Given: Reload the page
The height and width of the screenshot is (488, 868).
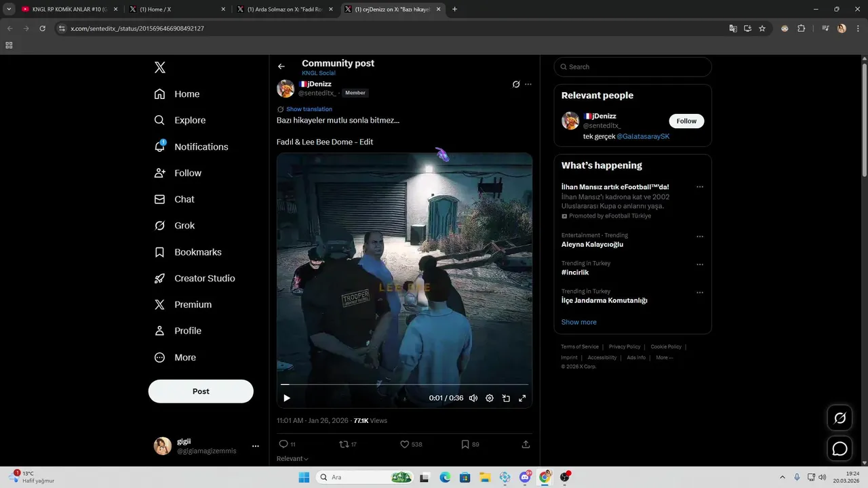Looking at the screenshot, I should click(42, 28).
